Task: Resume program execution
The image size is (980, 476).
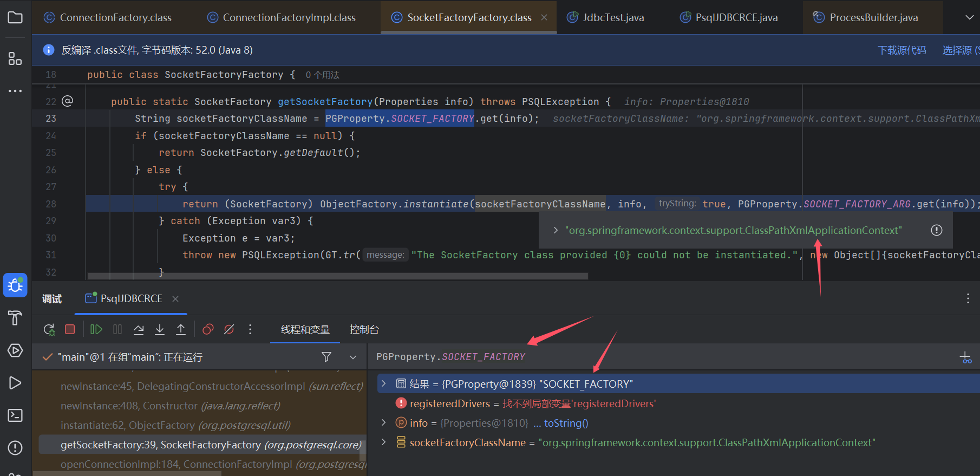Action: tap(96, 329)
